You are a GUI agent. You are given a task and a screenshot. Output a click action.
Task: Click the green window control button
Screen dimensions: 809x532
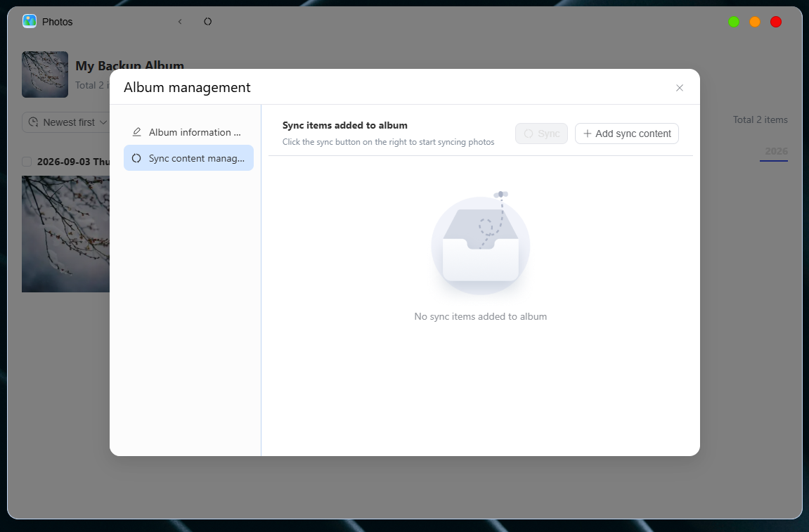734,22
